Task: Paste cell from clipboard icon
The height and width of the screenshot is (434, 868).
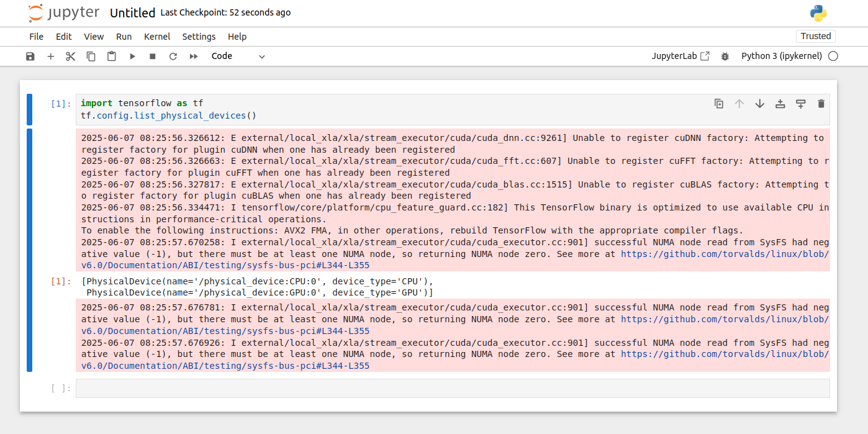Action: 112,57
